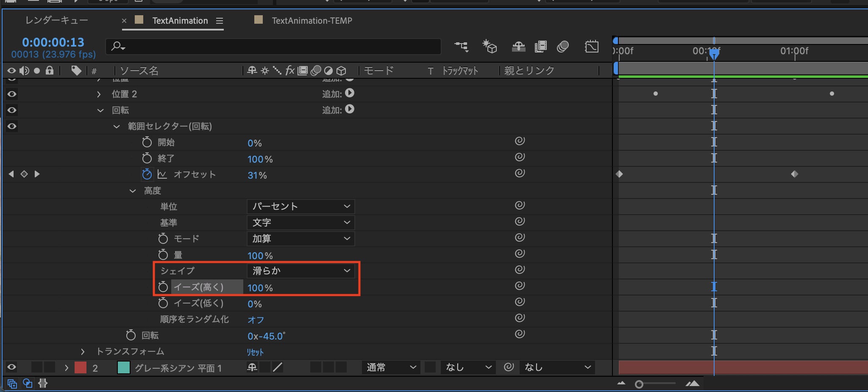Expand the 位置 2 animator
The image size is (868, 392).
[99, 94]
